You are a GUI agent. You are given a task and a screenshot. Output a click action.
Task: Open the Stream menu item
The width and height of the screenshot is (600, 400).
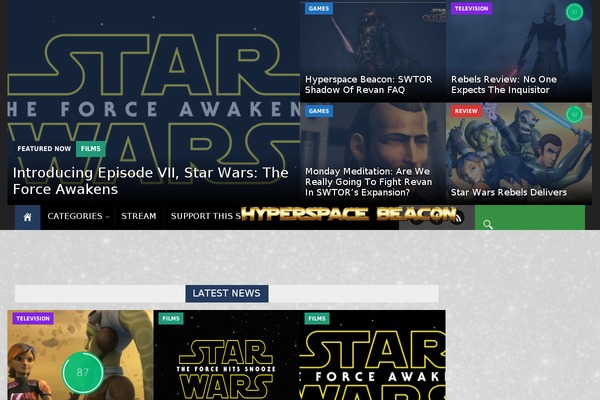139,216
